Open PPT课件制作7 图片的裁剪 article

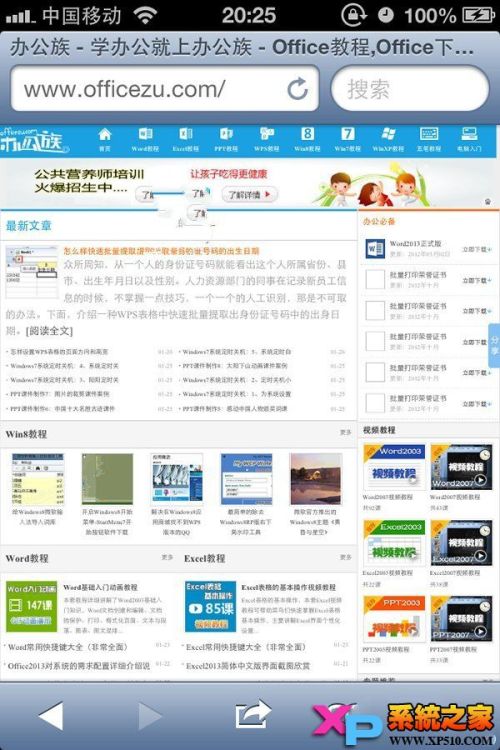tap(59, 394)
